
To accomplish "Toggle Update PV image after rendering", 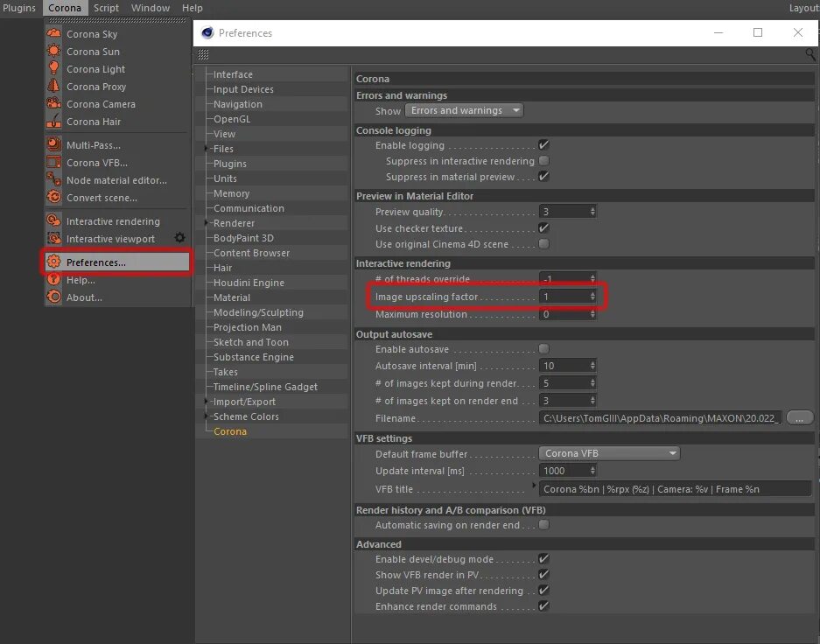I will click(x=543, y=590).
